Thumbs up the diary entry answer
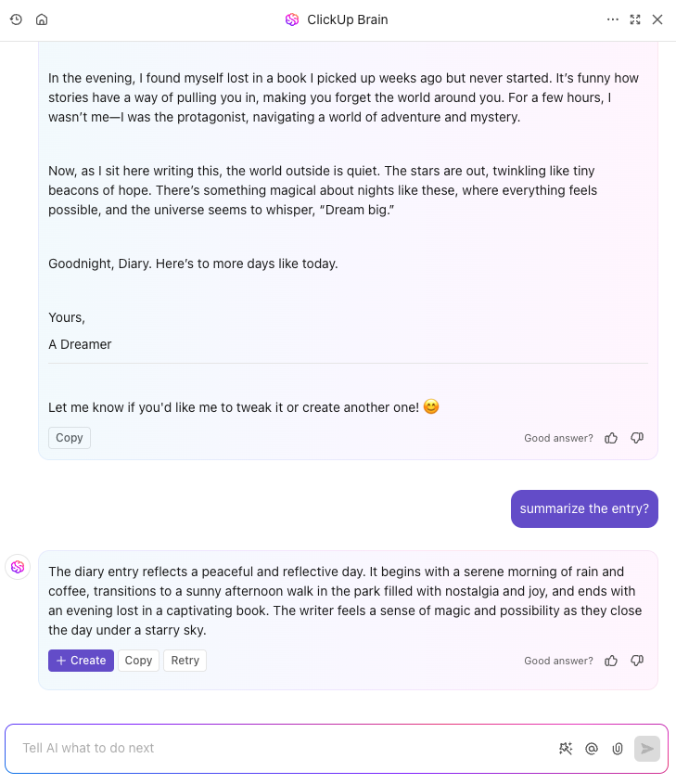Viewport: 676px width, 784px height. (611, 438)
